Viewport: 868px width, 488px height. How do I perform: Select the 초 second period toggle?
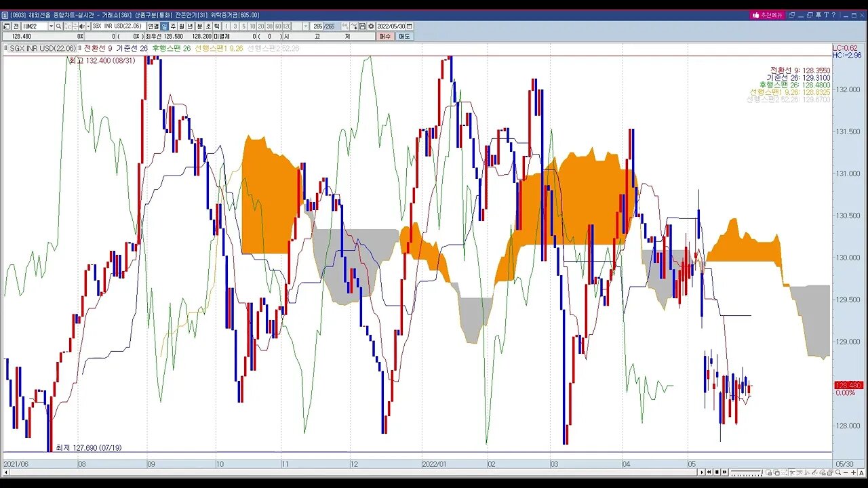[x=208, y=26]
